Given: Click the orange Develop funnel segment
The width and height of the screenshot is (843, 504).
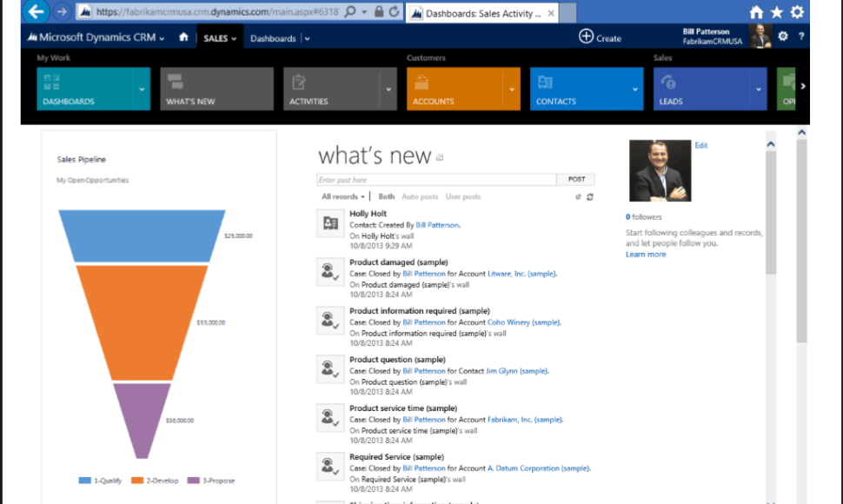Looking at the screenshot, I should (x=142, y=322).
